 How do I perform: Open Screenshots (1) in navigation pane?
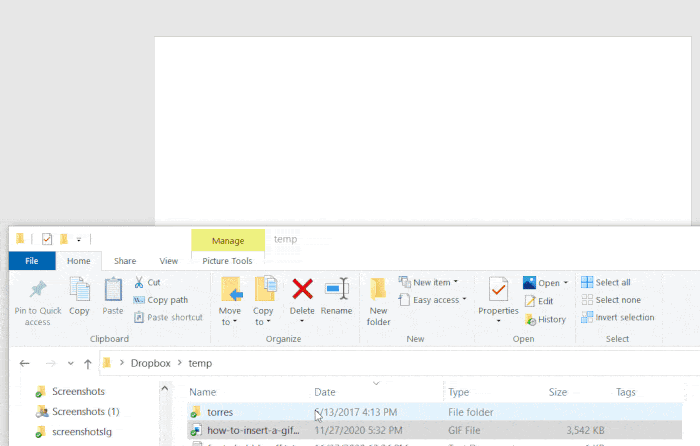(x=84, y=411)
